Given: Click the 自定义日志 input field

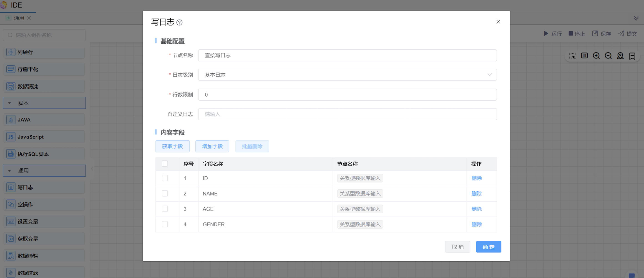Looking at the screenshot, I should point(347,114).
